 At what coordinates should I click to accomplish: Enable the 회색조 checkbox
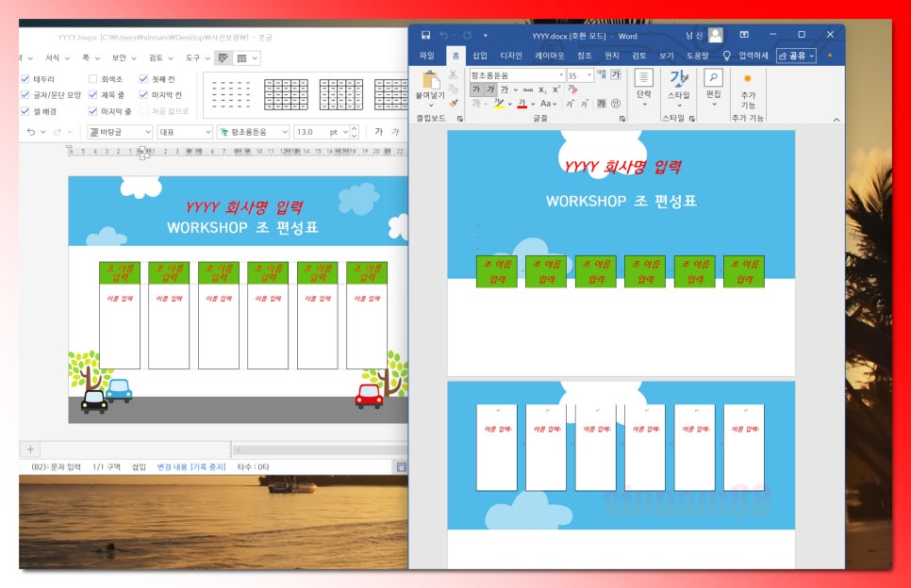click(x=92, y=80)
